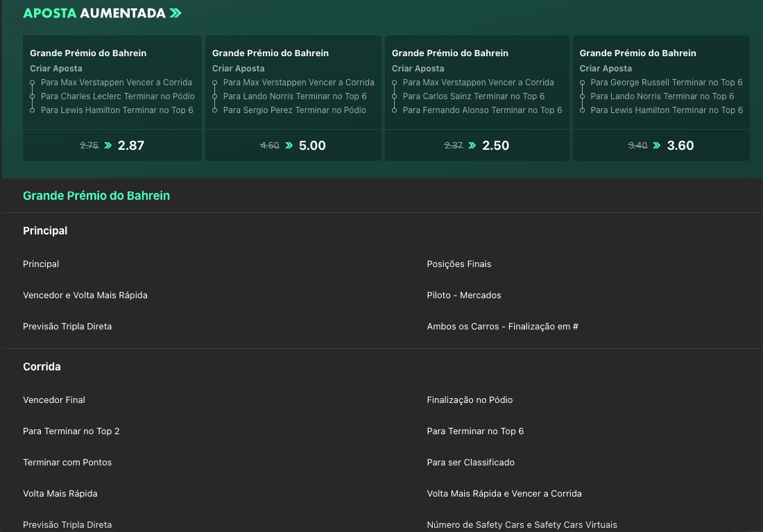This screenshot has width=763, height=532.
Task: Open Finalização no Pódio market
Action: pos(470,400)
